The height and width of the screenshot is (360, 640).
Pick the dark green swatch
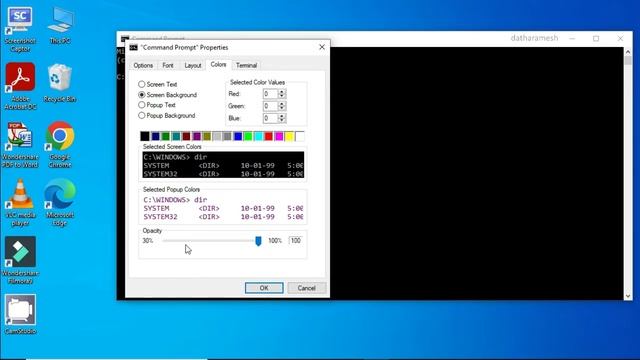click(166, 136)
